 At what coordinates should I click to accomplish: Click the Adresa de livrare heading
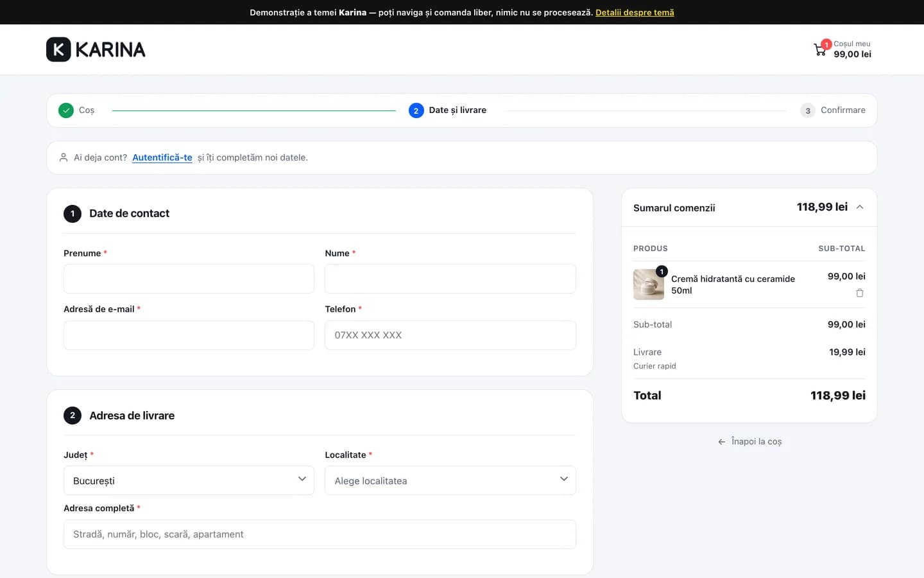(132, 416)
